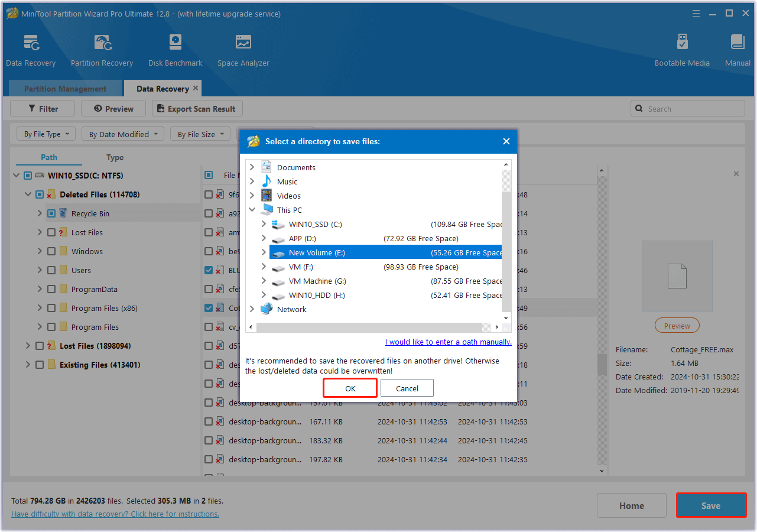Viewport: 757px width, 532px height.
Task: Expand the Existing Files tree node
Action: tap(28, 365)
